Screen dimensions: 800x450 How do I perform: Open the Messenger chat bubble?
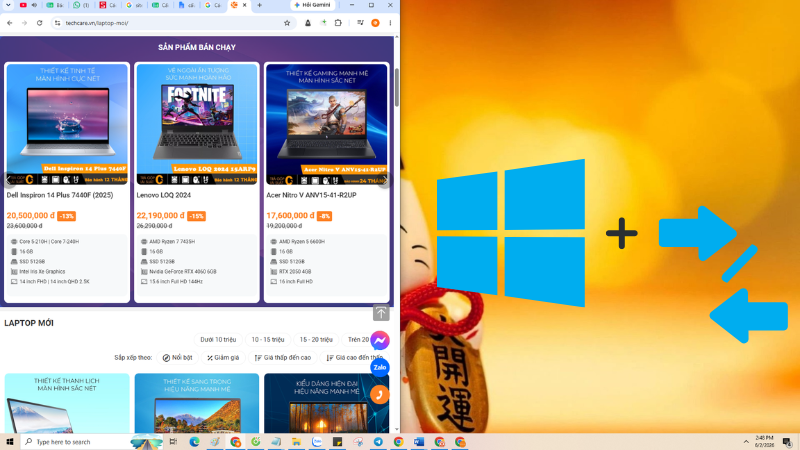pos(380,340)
